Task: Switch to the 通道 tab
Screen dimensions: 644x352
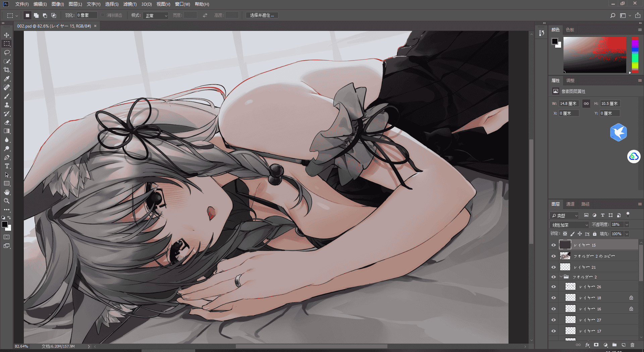Action: point(570,204)
